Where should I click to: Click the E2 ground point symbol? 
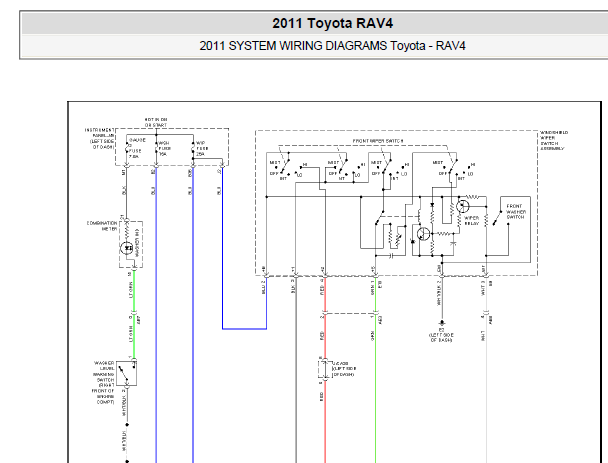pos(442,323)
